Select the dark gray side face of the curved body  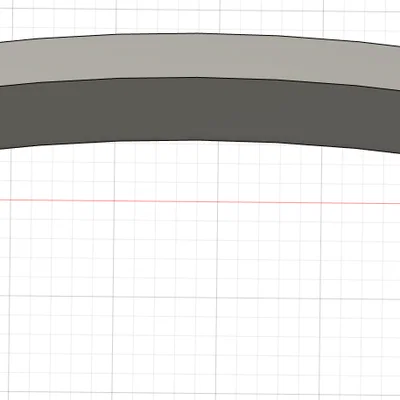pyautogui.click(x=200, y=110)
